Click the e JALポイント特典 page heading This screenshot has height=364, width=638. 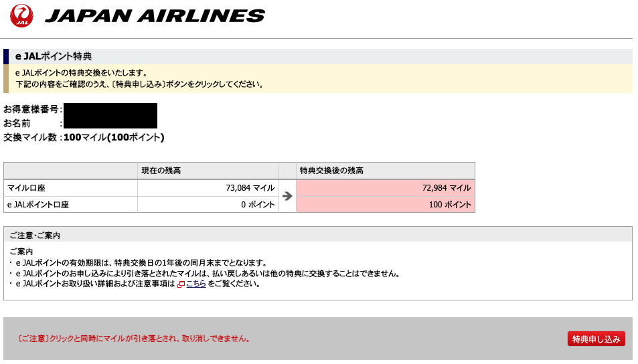click(54, 56)
